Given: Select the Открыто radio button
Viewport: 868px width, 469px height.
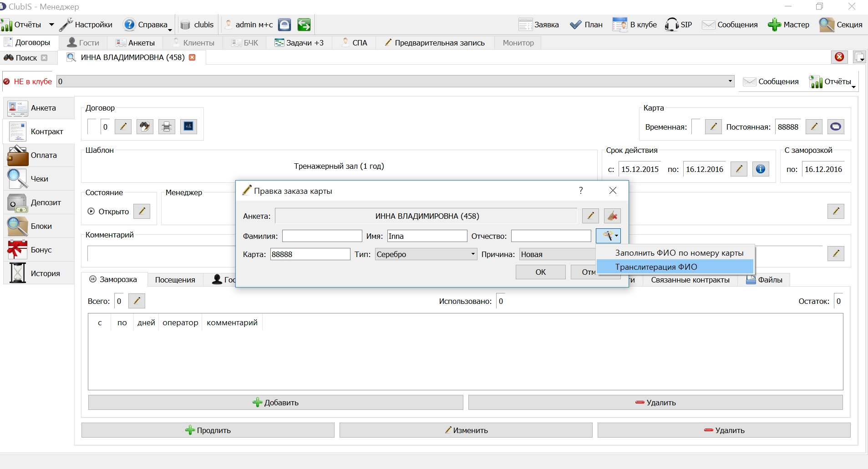Looking at the screenshot, I should [x=91, y=211].
